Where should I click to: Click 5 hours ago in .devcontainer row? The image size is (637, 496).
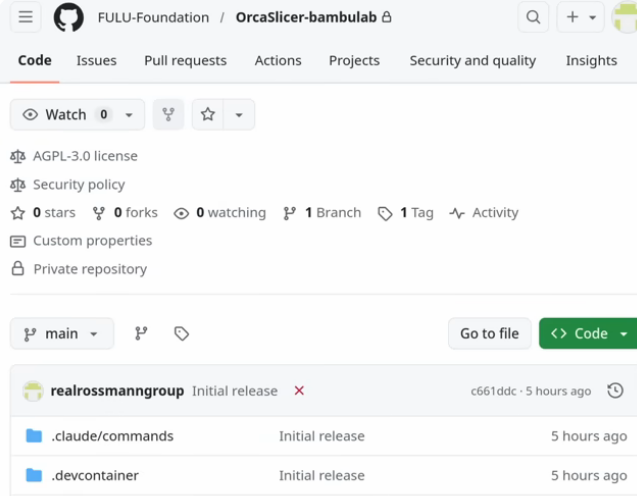point(589,475)
